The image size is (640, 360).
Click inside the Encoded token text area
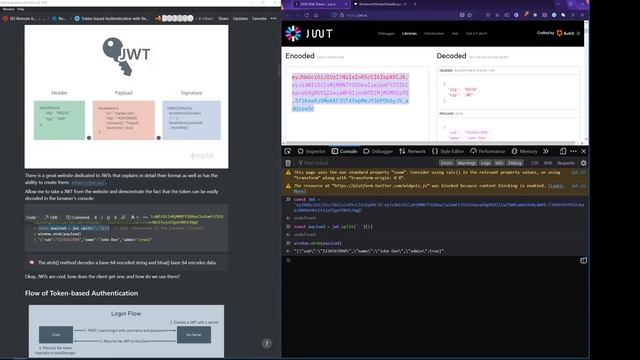point(357,104)
